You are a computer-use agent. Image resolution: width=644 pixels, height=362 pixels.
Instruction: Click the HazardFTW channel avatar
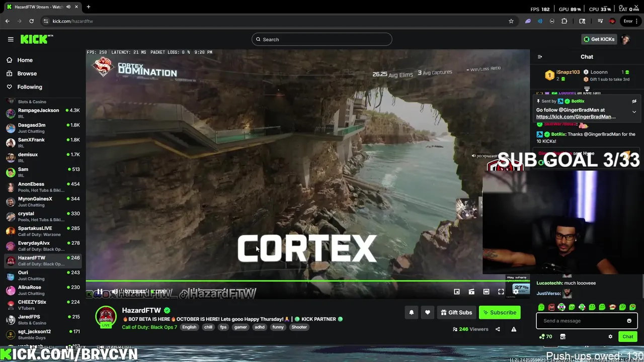click(x=106, y=317)
